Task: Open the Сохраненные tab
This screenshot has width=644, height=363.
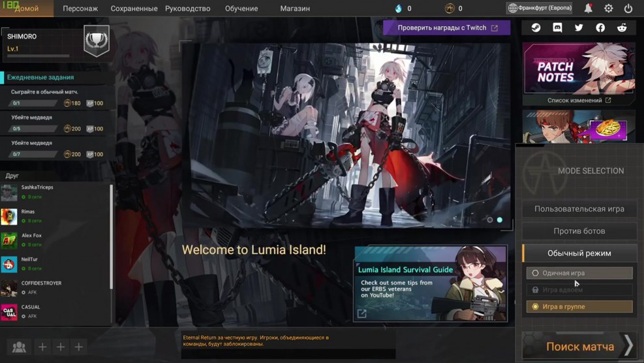Action: pyautogui.click(x=134, y=8)
